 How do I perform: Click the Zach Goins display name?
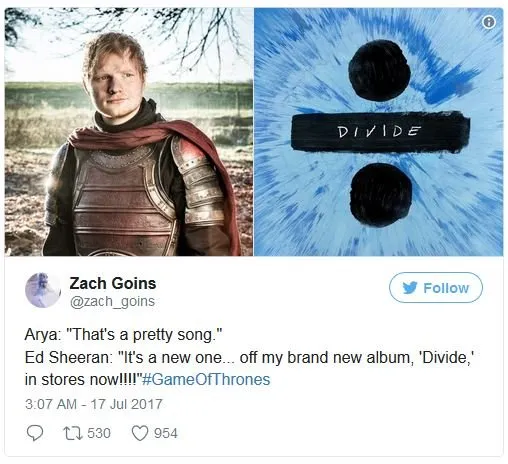coord(113,283)
